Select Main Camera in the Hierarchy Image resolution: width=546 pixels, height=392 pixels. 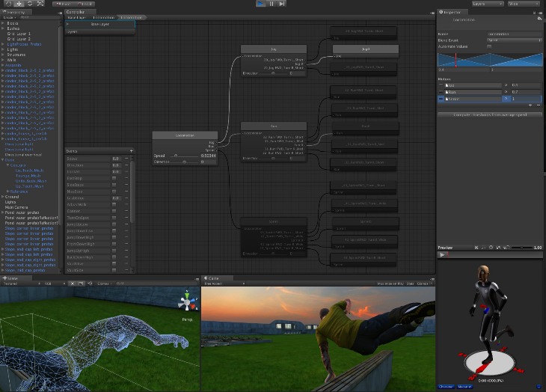tap(17, 206)
